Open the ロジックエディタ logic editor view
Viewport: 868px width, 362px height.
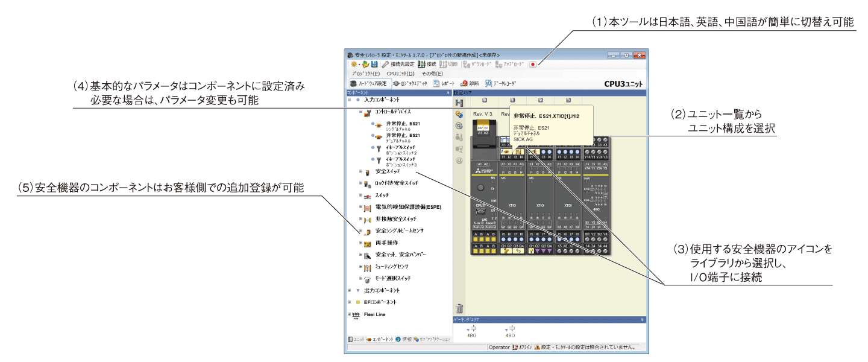pos(410,83)
